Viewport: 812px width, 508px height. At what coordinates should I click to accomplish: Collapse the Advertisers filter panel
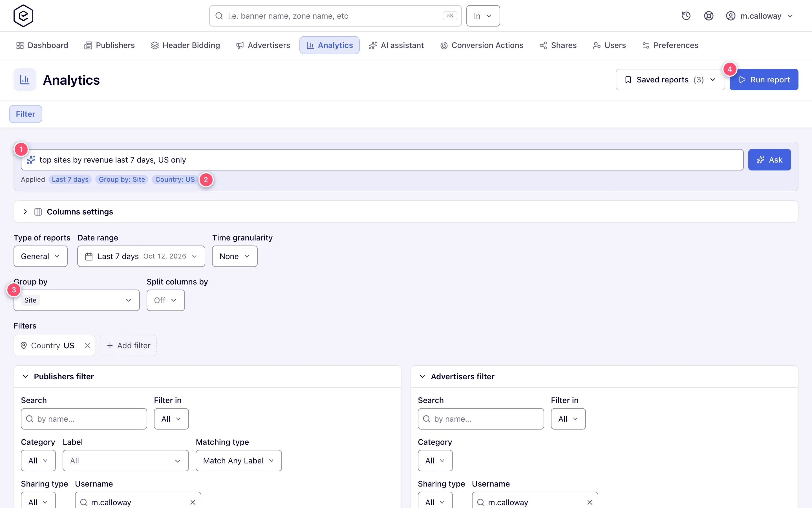click(422, 377)
